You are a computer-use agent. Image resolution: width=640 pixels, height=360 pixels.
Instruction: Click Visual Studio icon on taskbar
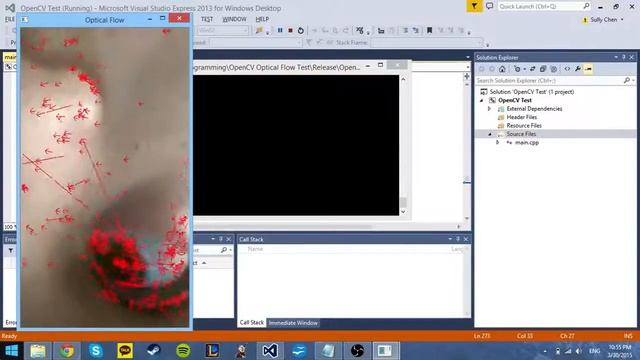click(x=270, y=351)
